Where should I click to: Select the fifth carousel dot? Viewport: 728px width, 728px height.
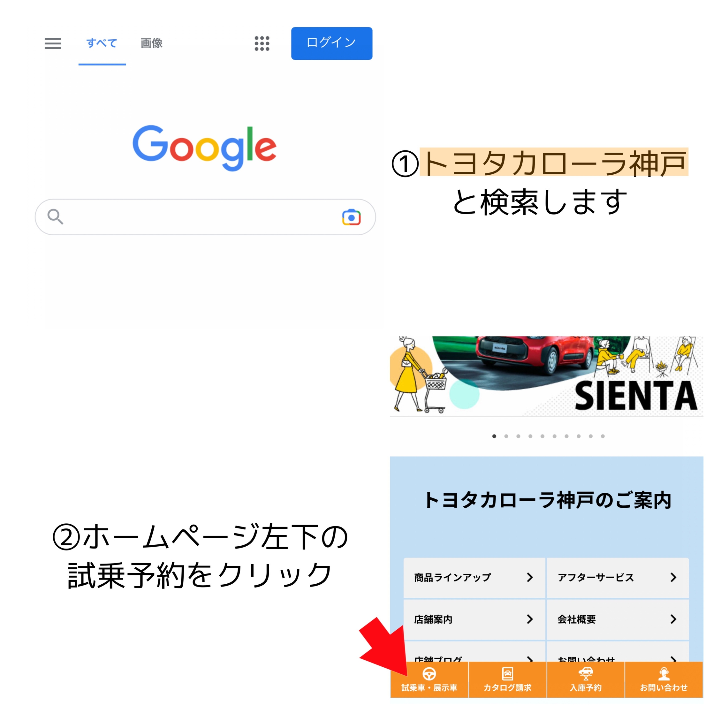[542, 436]
